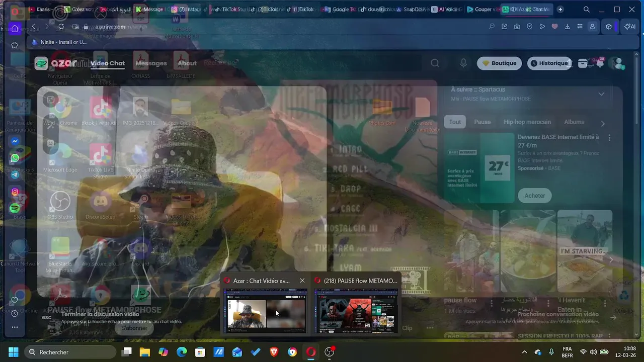This screenshot has height=362, width=644.
Task: Open options menu for BASE Internet ad
Action: pyautogui.click(x=609, y=137)
